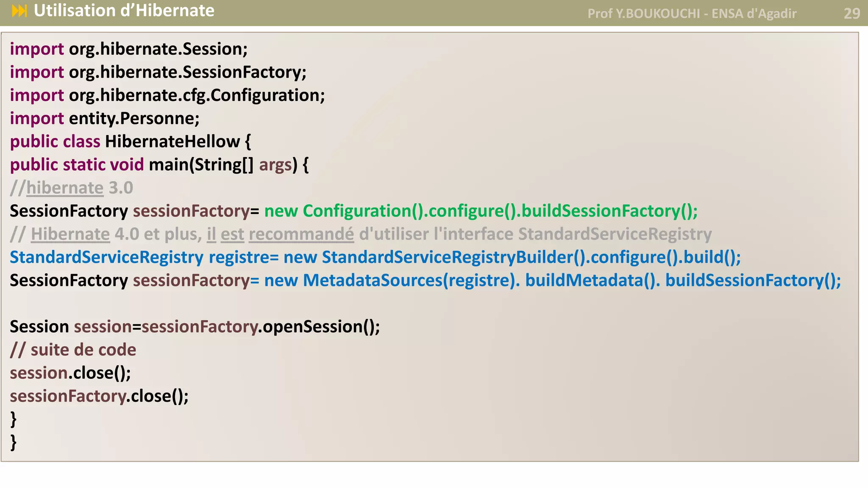
Task: Click the fast-forward arrow icon beside title
Action: pyautogui.click(x=19, y=11)
